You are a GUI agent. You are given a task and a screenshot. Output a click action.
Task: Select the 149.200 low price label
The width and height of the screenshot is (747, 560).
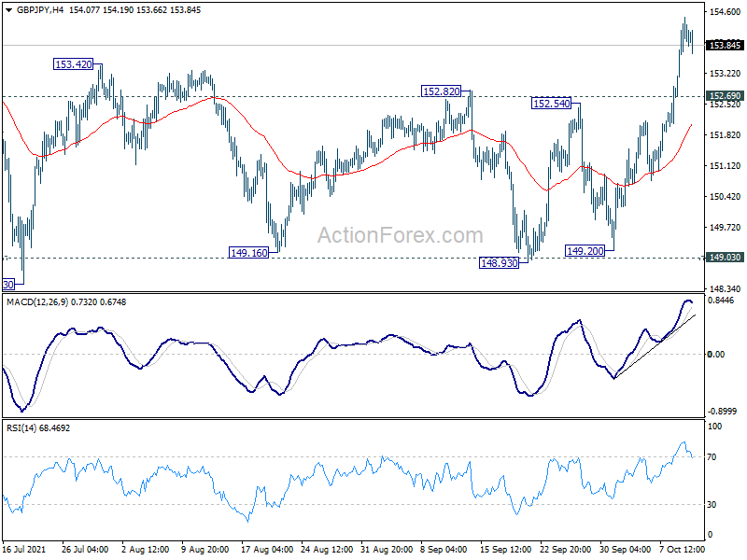point(585,251)
